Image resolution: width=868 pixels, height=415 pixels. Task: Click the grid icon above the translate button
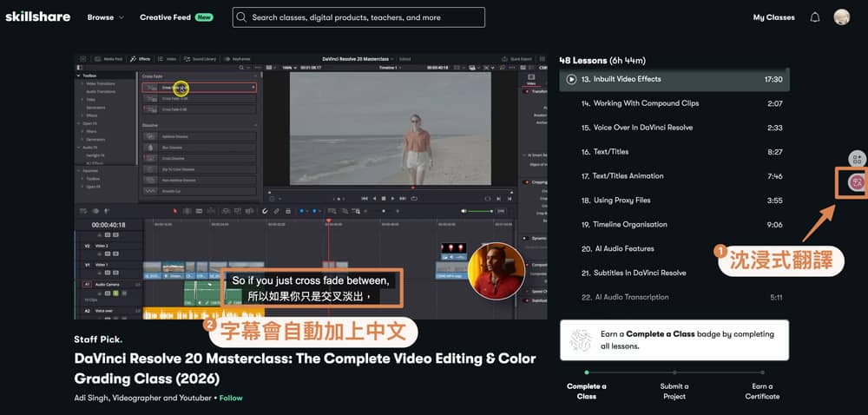[x=857, y=159]
